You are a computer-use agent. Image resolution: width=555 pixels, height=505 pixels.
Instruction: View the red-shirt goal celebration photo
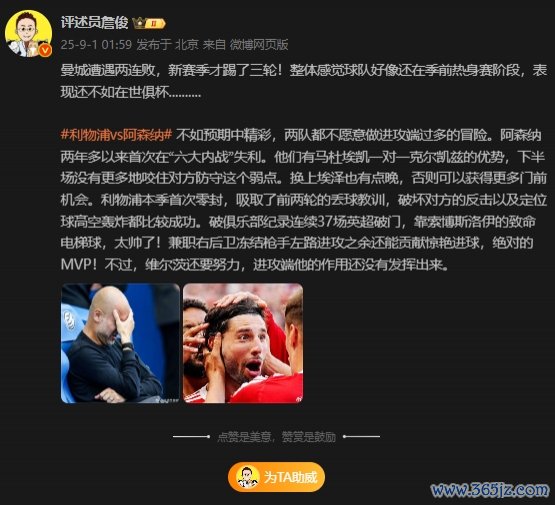click(243, 343)
